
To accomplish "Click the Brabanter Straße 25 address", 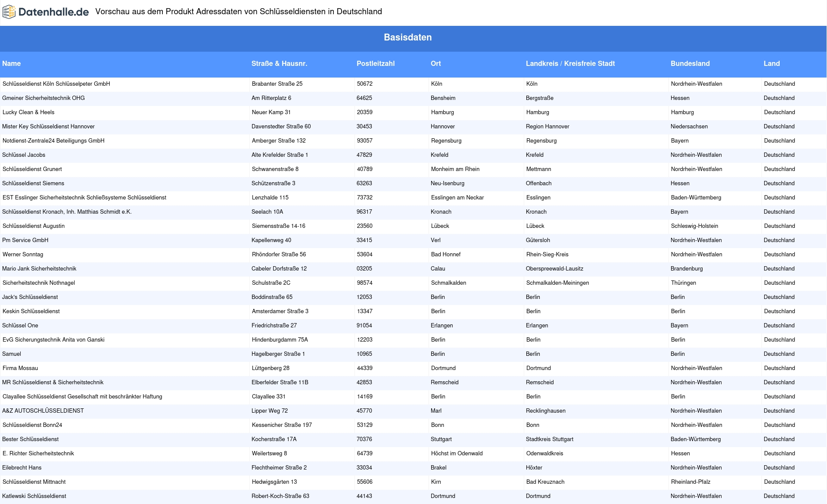I will (x=277, y=84).
